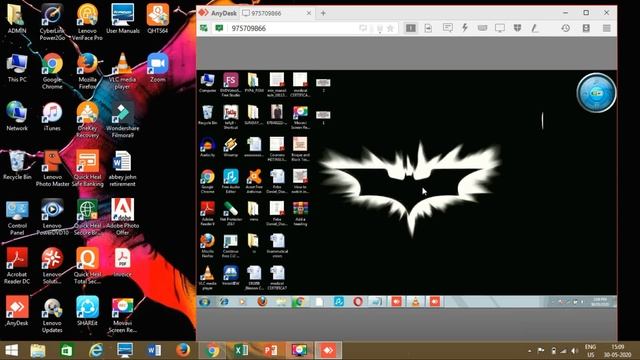This screenshot has width=640, height=360.
Task: Open PowerPoint from the local taskbar
Action: (270, 351)
